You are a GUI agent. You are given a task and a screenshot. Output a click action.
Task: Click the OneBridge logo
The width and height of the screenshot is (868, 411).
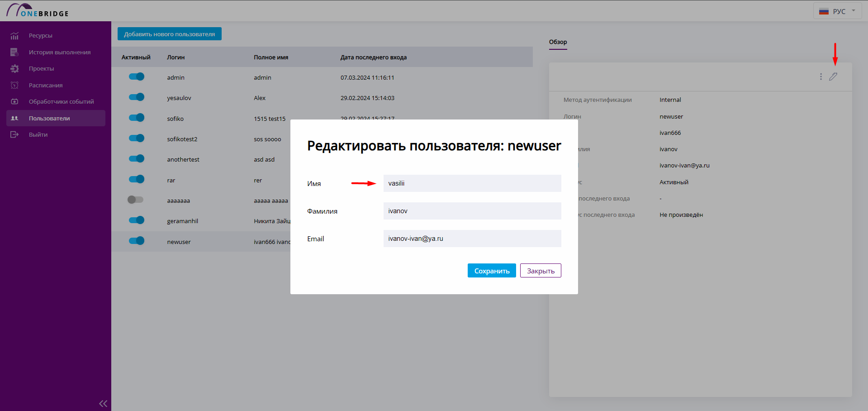[x=38, y=10]
